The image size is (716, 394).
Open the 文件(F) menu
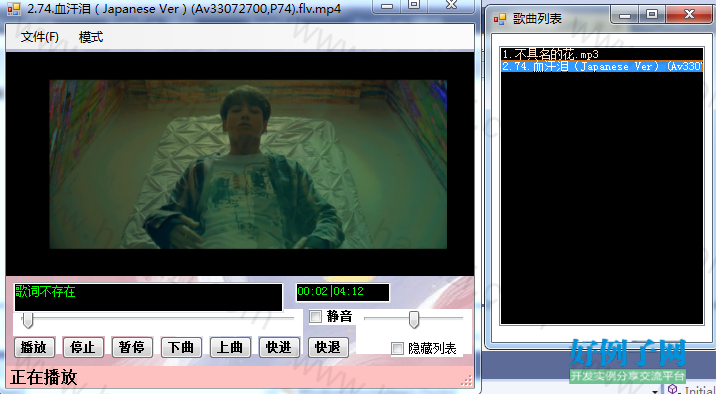click(39, 37)
